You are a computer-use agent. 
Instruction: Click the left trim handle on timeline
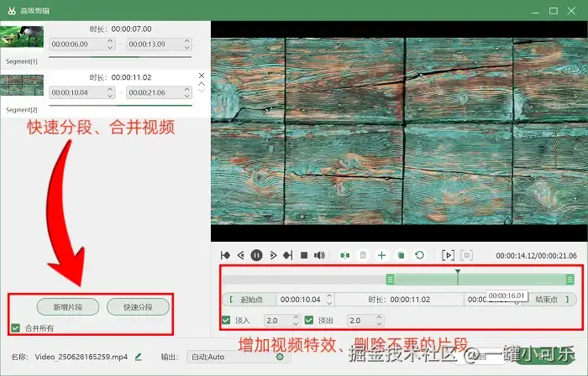[x=390, y=279]
